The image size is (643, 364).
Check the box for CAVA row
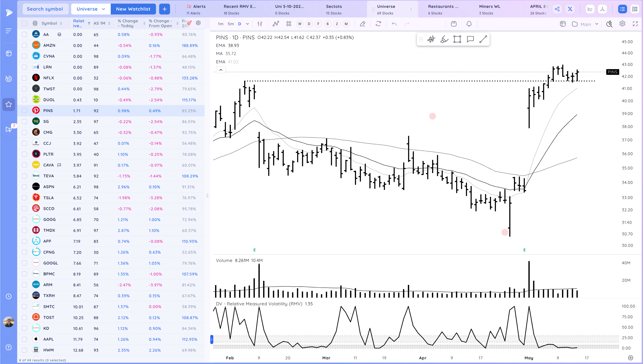pyautogui.click(x=24, y=165)
